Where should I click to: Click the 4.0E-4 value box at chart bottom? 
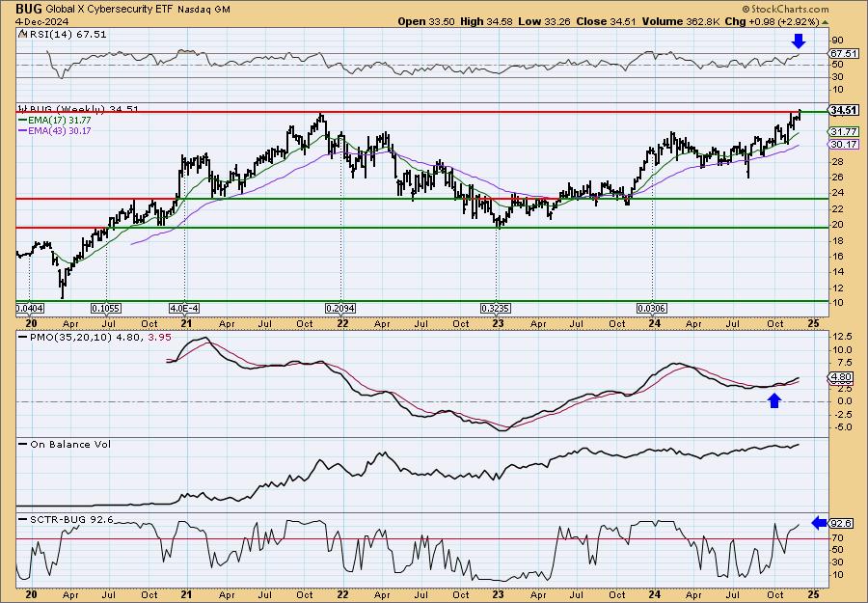184,309
